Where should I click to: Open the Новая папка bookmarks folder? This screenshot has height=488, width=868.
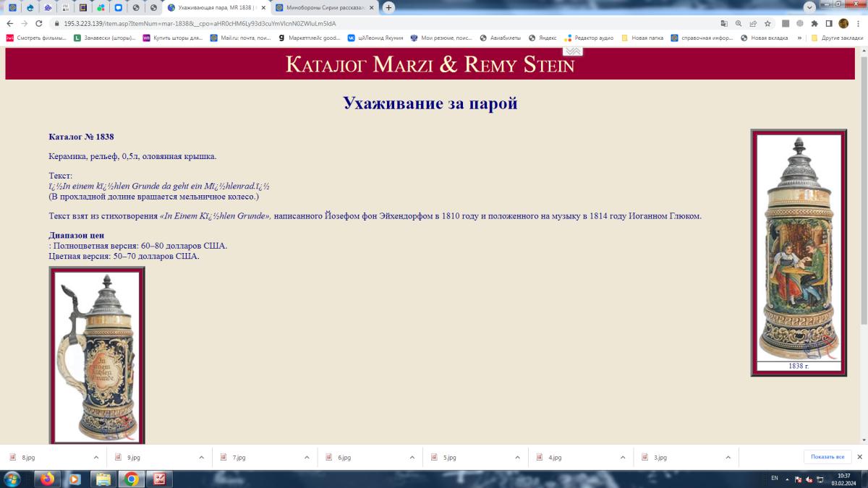[x=642, y=38]
